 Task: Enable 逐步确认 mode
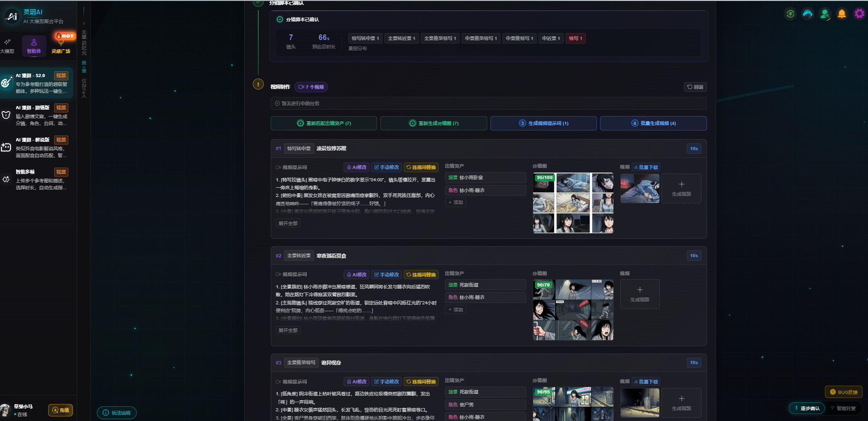(x=807, y=408)
